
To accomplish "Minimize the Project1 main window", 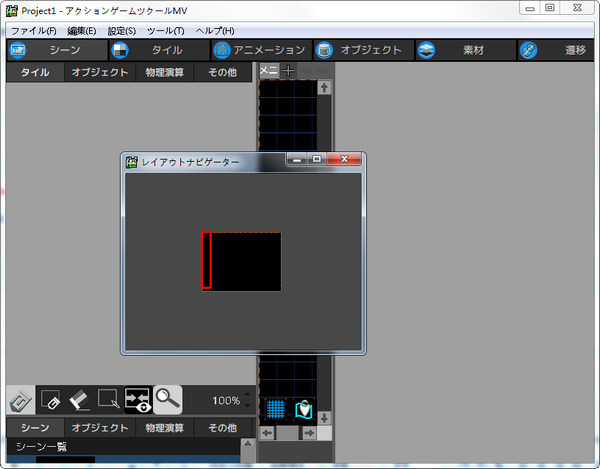I will pos(530,8).
